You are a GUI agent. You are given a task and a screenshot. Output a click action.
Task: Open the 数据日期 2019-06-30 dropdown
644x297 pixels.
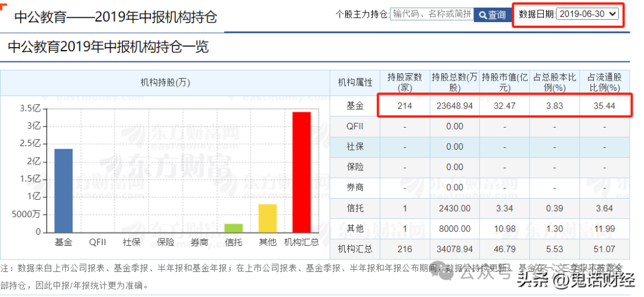[x=587, y=14]
